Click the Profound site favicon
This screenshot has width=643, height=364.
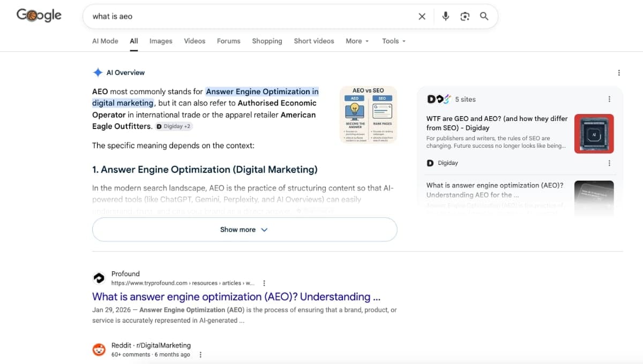click(x=99, y=278)
